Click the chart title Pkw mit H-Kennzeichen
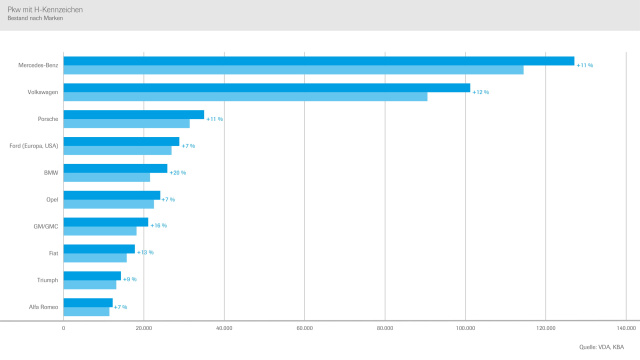Screen dimensions: 640x360 45,9
